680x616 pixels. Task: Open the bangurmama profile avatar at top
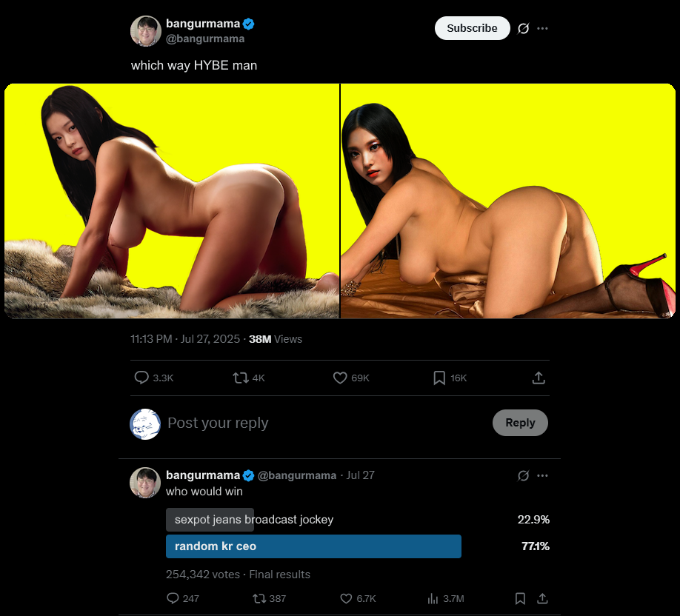click(146, 31)
